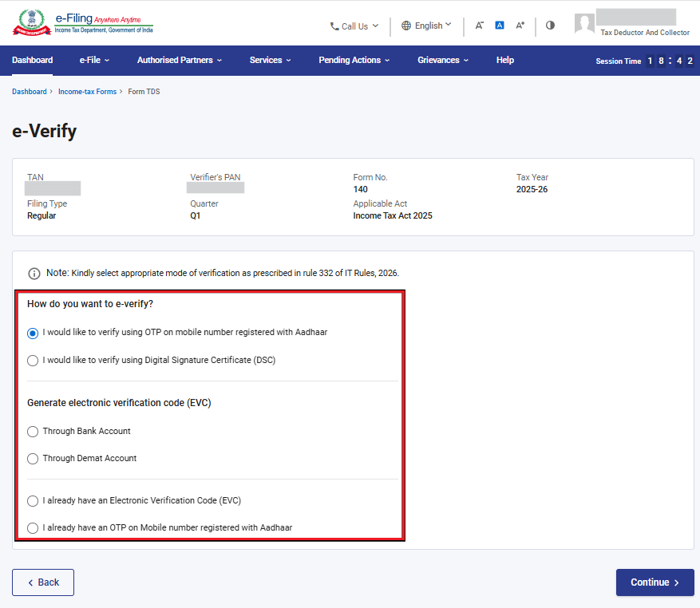Viewport: 700px width, 608px height.
Task: Expand the e-File menu
Action: (x=94, y=61)
